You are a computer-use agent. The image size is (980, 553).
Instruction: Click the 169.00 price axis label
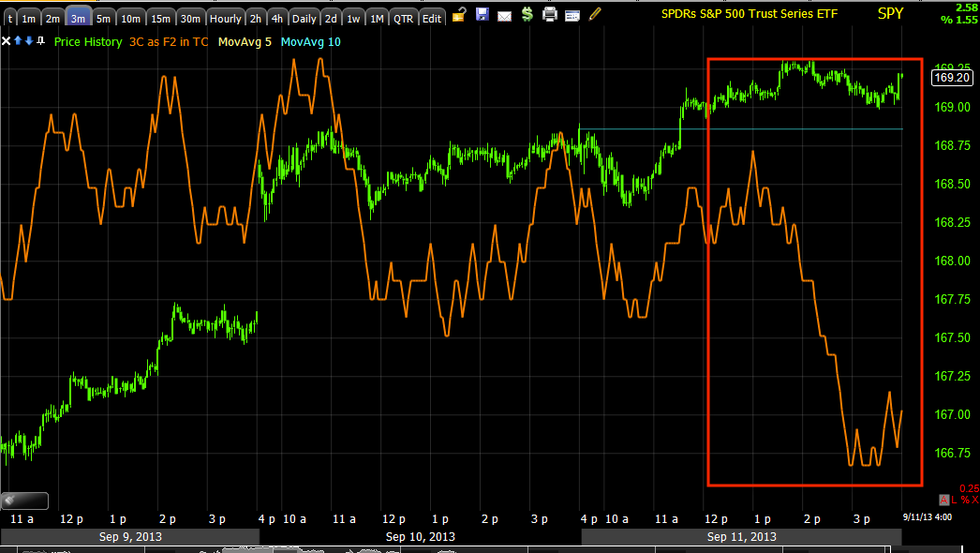[953, 108]
